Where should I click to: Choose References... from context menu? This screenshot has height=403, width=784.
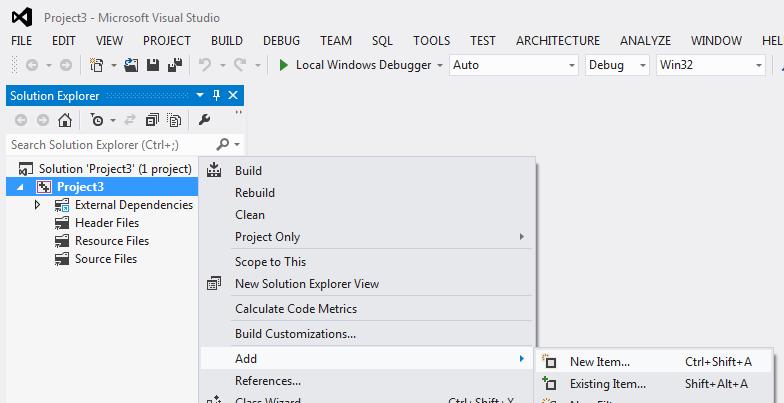point(368,380)
